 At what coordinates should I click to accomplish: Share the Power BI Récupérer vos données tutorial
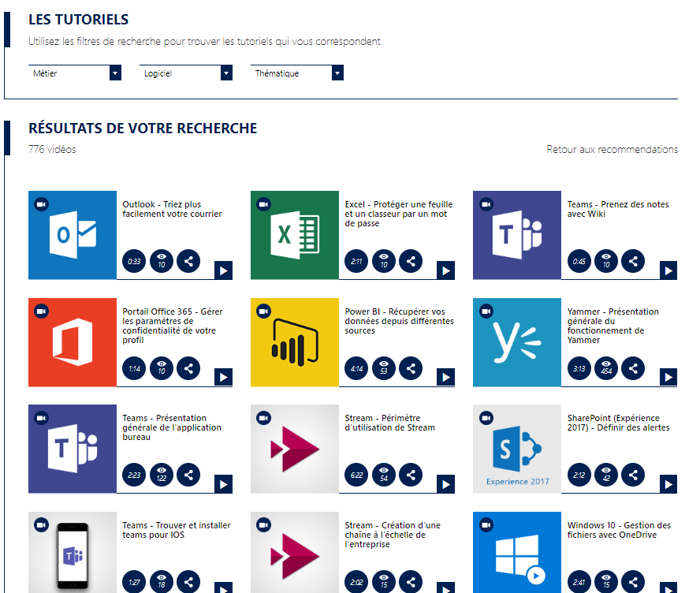point(411,368)
